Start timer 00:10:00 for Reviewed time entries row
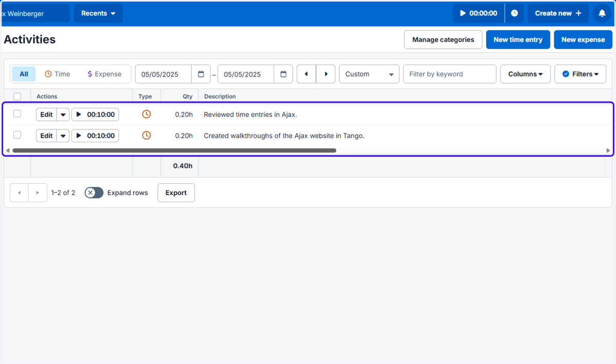The image size is (616, 364). click(x=95, y=114)
